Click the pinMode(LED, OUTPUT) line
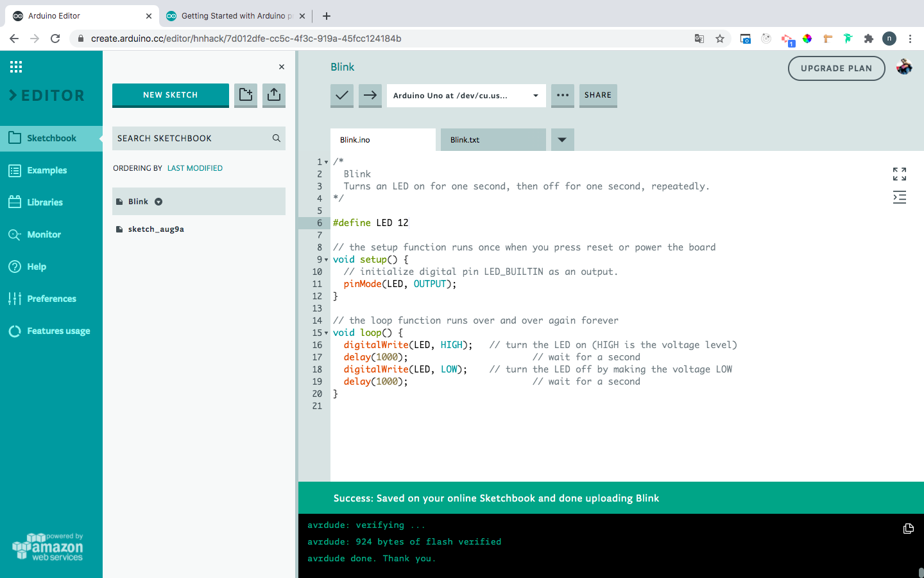The height and width of the screenshot is (578, 924). (x=400, y=284)
